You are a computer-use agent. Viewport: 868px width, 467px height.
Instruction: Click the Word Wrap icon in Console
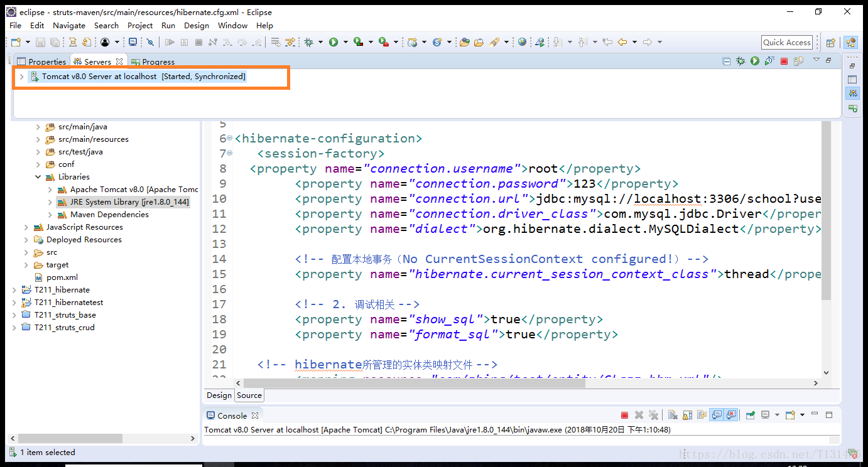[702, 415]
